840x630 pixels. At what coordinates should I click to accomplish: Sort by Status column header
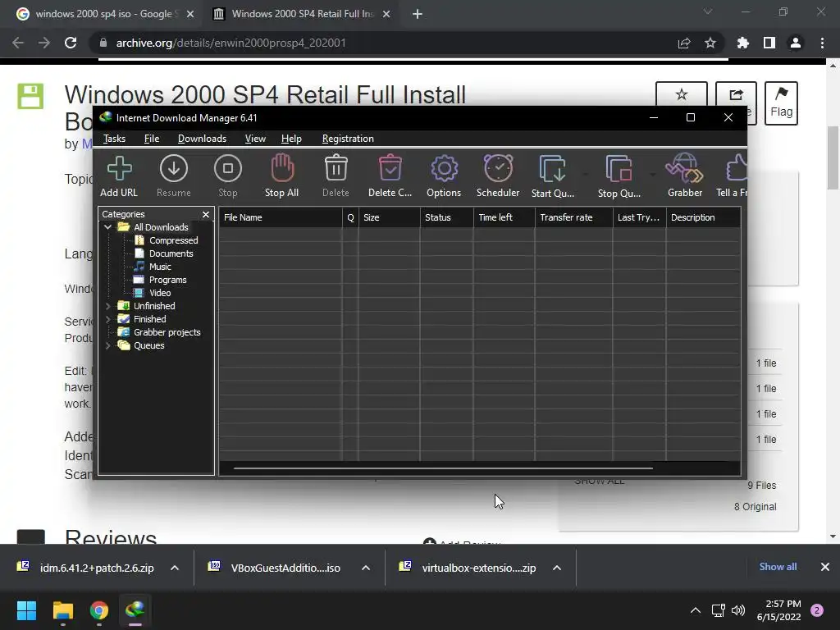click(447, 217)
